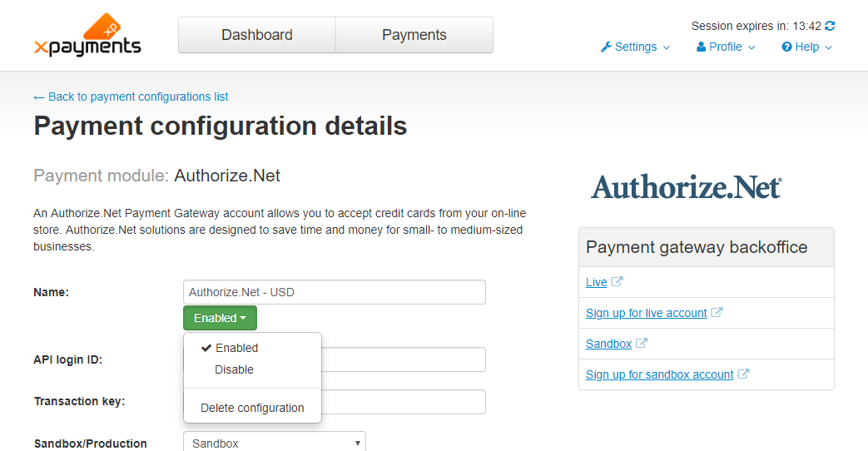
Task: Open Sign up for sandbox account link
Action: pos(659,374)
